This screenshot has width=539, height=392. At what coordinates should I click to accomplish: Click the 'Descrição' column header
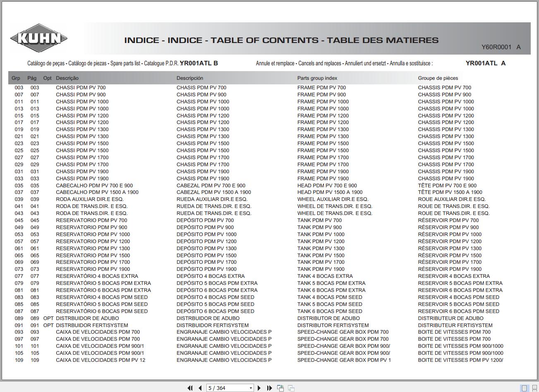(67, 78)
